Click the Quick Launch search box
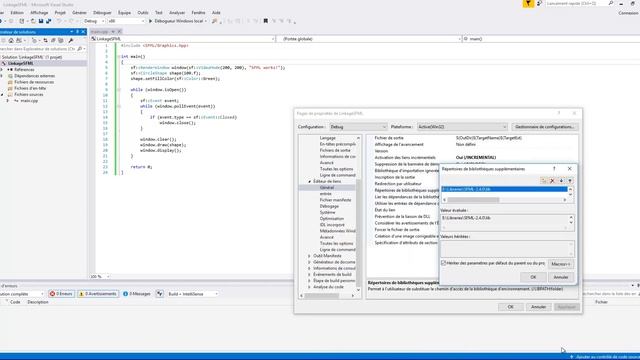The width and height of the screenshot is (640, 360). coord(579,3)
